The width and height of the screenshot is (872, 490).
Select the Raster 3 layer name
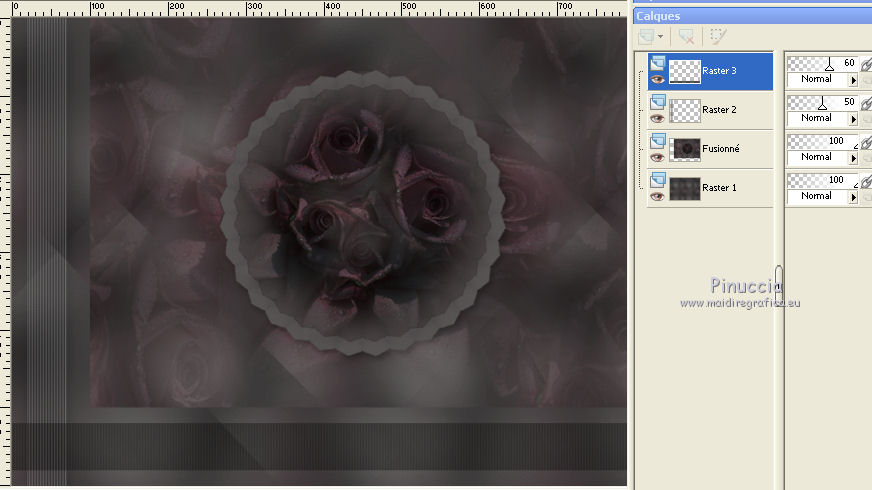(719, 71)
